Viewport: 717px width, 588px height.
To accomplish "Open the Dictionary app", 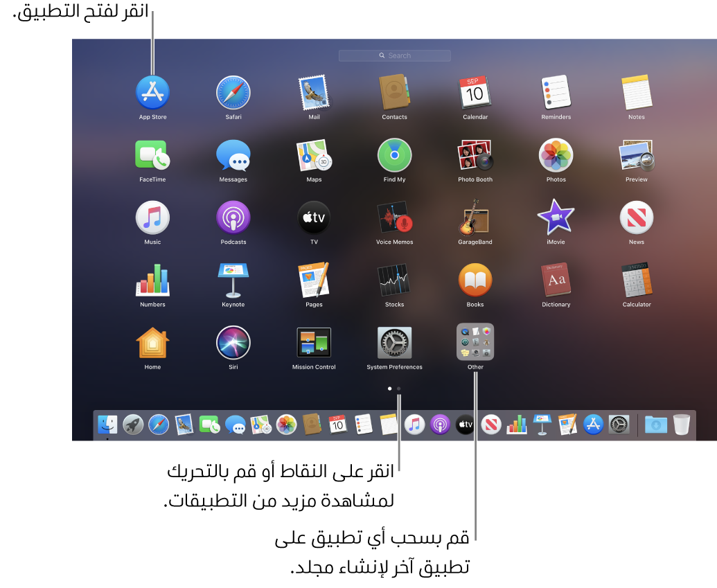I will click(x=556, y=280).
